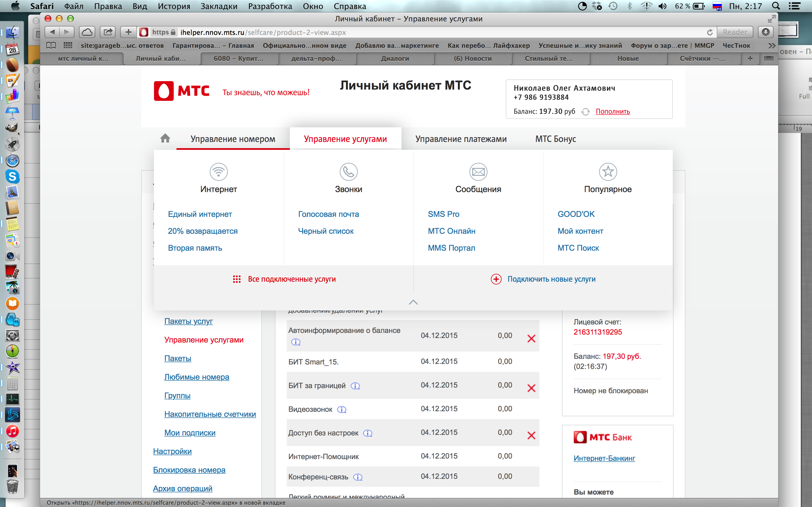This screenshot has height=507, width=812.
Task: Open the Закладки menu in menu bar
Action: coord(219,6)
